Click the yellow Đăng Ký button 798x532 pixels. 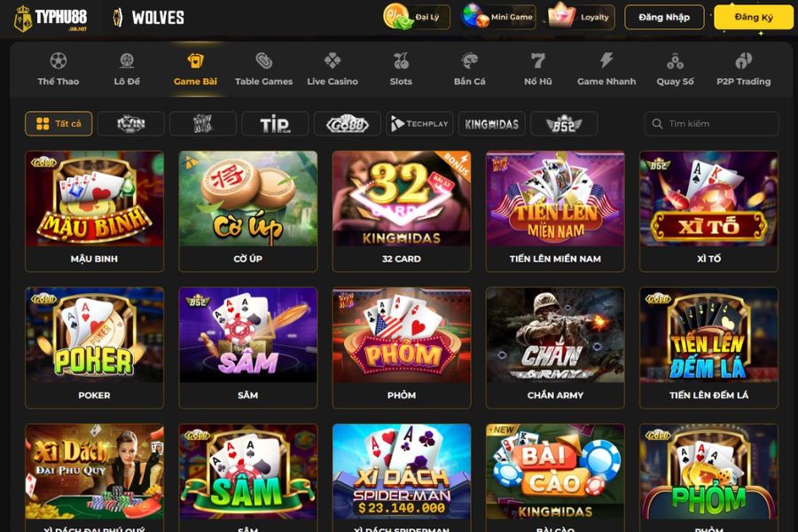pyautogui.click(x=754, y=18)
